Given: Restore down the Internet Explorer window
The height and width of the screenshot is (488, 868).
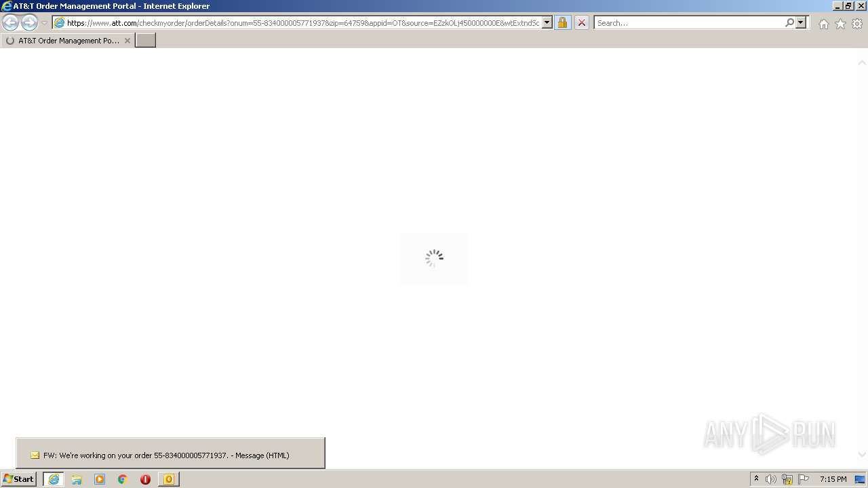Looking at the screenshot, I should pos(848,6).
